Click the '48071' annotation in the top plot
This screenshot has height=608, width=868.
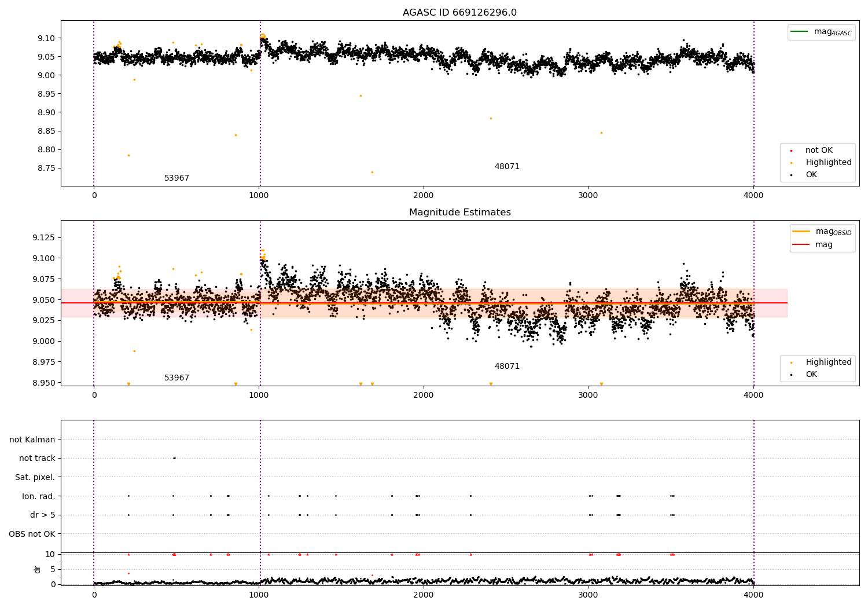click(507, 167)
